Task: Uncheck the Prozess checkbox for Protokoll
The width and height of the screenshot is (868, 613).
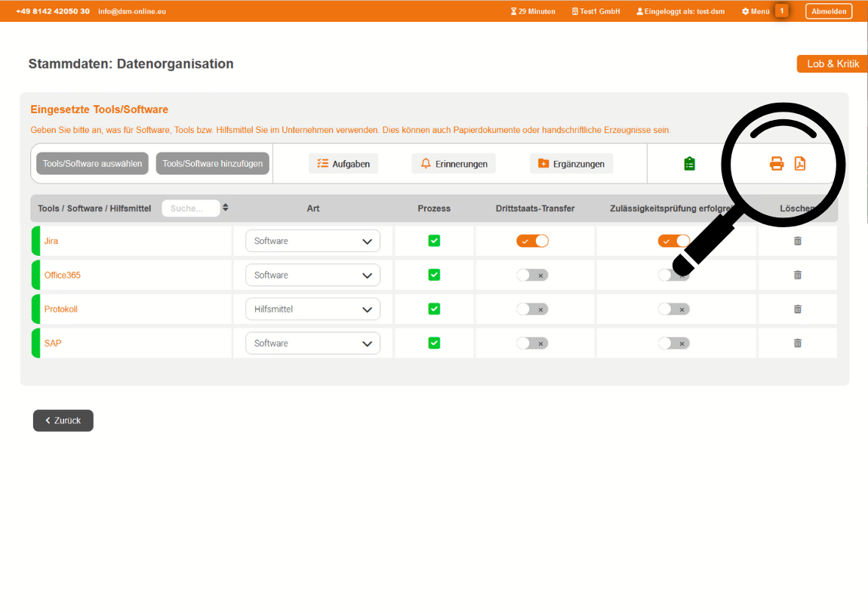Action: (x=434, y=309)
